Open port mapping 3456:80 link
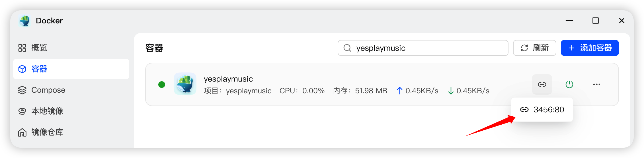 click(542, 110)
